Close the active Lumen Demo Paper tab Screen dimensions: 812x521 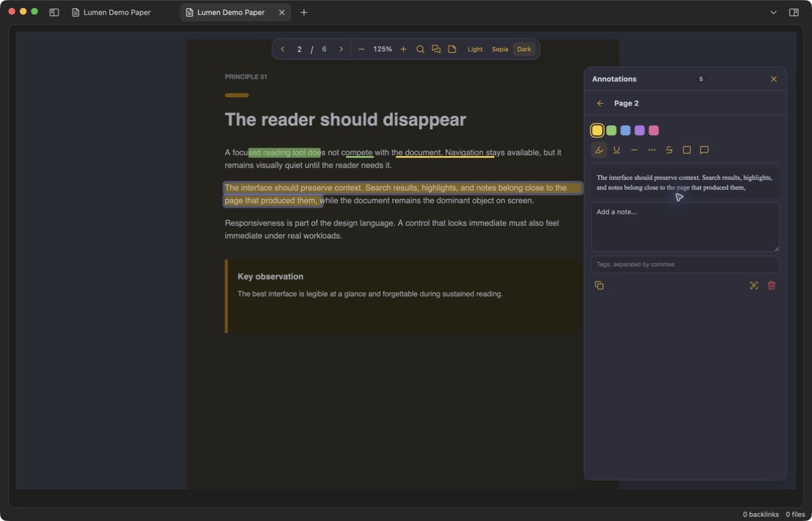(282, 12)
